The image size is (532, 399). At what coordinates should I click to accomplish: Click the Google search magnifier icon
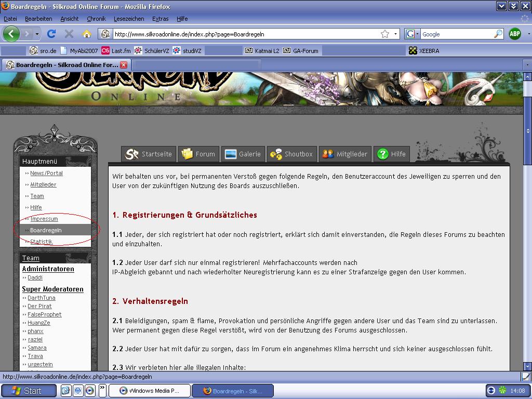click(x=498, y=34)
